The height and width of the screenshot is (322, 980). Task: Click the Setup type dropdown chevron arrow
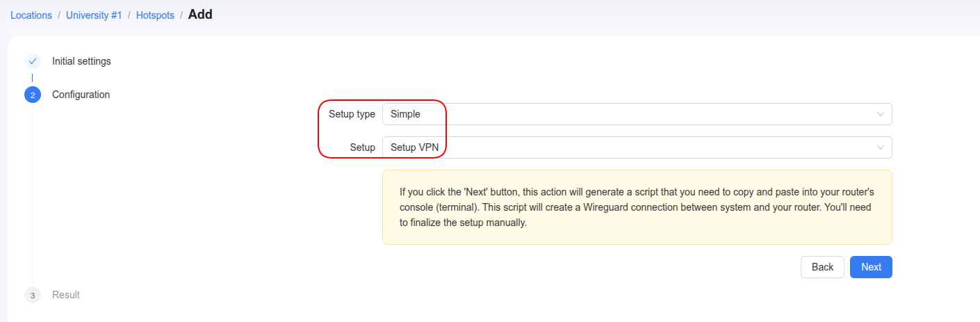click(x=881, y=114)
